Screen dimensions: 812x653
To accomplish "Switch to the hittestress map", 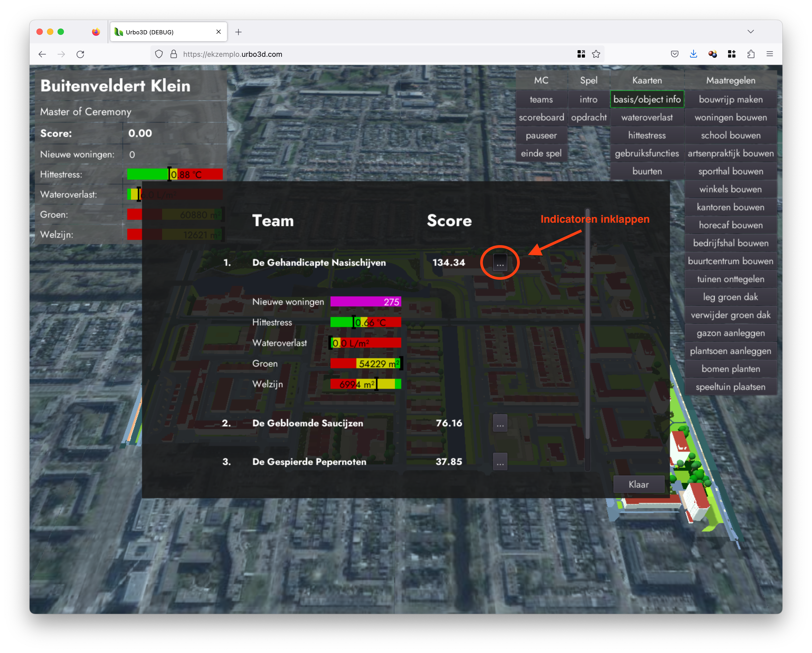I will pos(647,136).
